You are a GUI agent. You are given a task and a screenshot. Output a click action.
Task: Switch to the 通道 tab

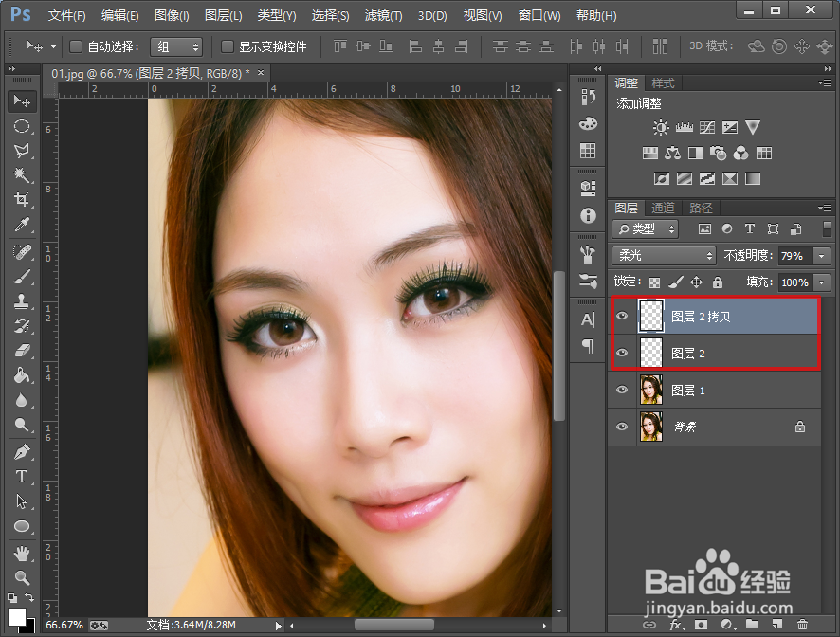click(x=663, y=208)
